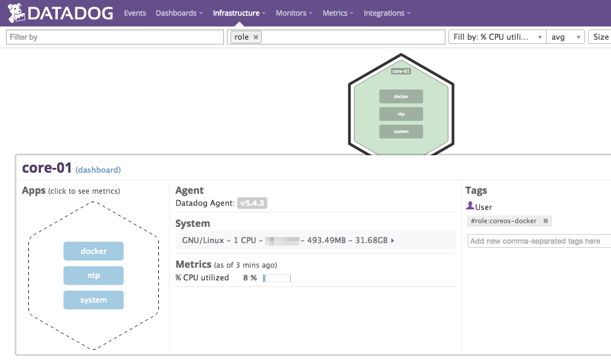Open the Dashboards menu

pyautogui.click(x=179, y=13)
